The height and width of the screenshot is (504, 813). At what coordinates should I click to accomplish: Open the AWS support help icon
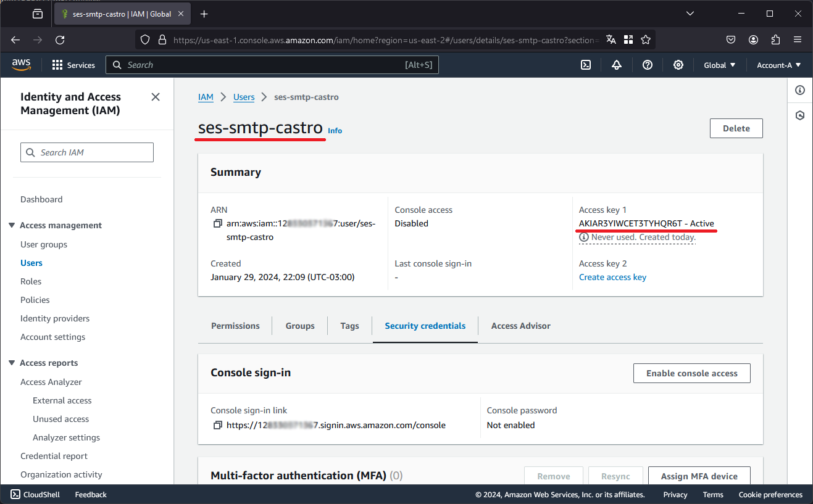[648, 65]
